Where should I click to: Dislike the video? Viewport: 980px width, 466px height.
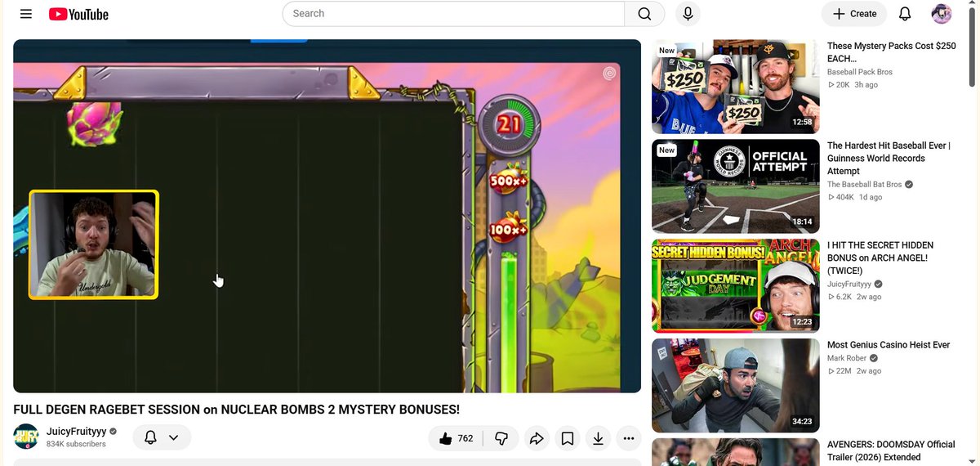[x=501, y=438]
